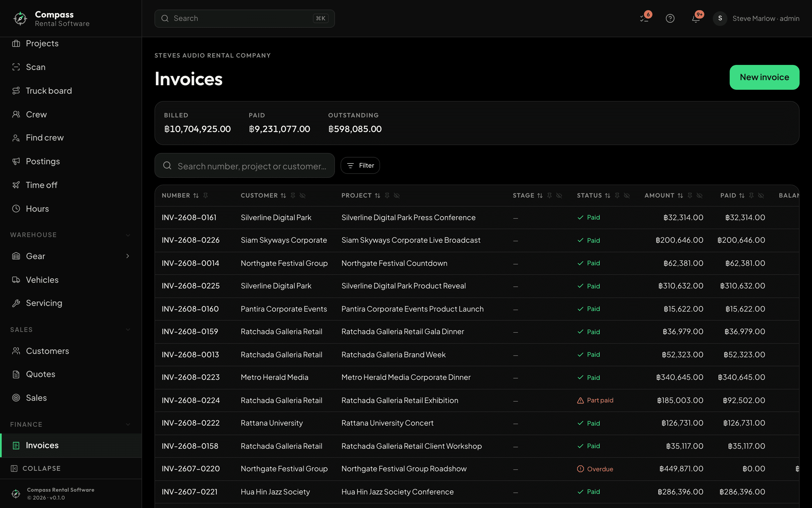Open the Crew page
The height and width of the screenshot is (508, 812).
click(71, 114)
